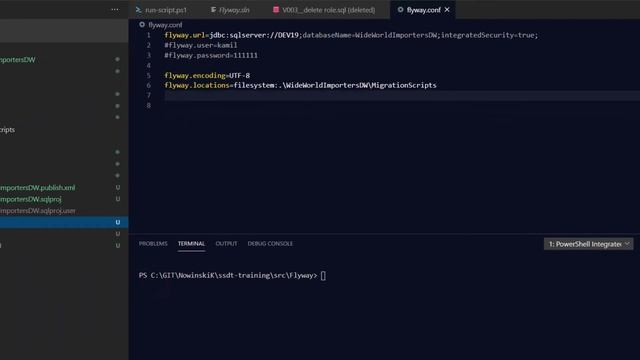Open the DEBUG CONSOLE panel tab
Image resolution: width=640 pixels, height=360 pixels.
click(x=270, y=244)
